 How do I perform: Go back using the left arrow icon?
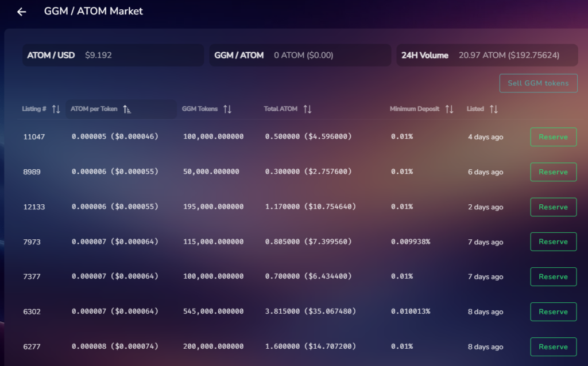[x=21, y=11]
